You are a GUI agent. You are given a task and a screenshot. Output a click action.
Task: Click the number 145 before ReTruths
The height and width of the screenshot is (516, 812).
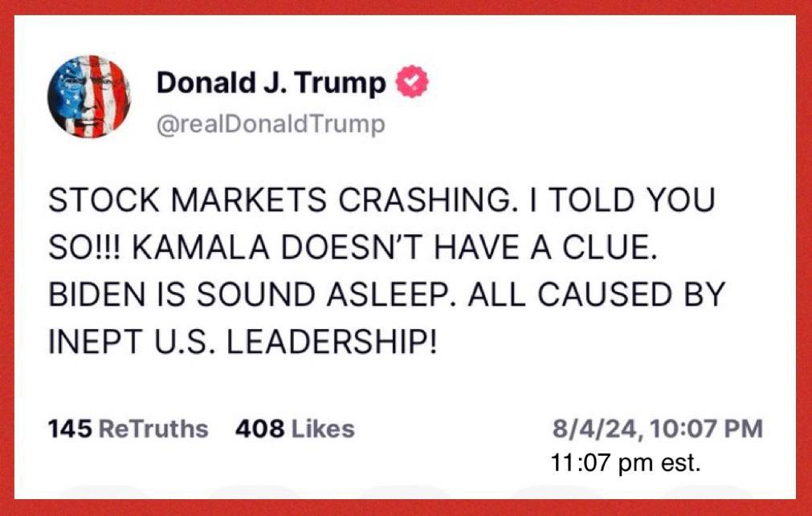(x=70, y=429)
